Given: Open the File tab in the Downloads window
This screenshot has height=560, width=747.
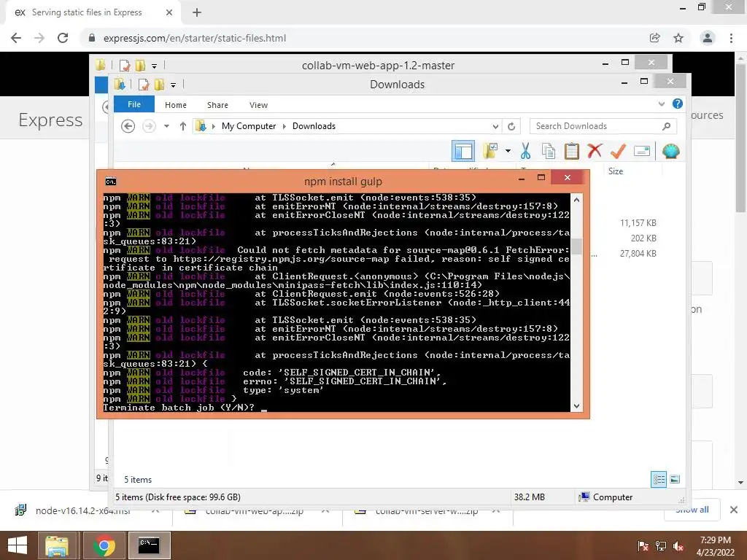Looking at the screenshot, I should pos(134,104).
